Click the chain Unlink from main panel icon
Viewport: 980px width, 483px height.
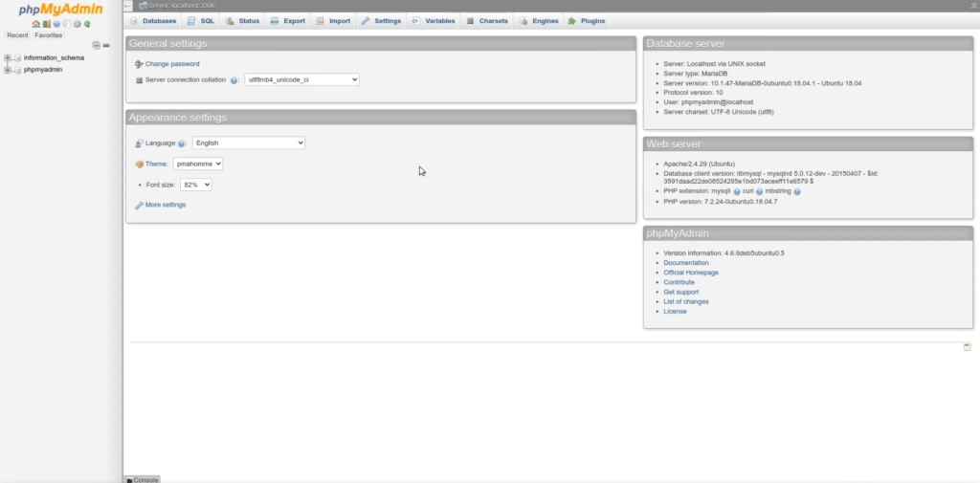point(106,46)
